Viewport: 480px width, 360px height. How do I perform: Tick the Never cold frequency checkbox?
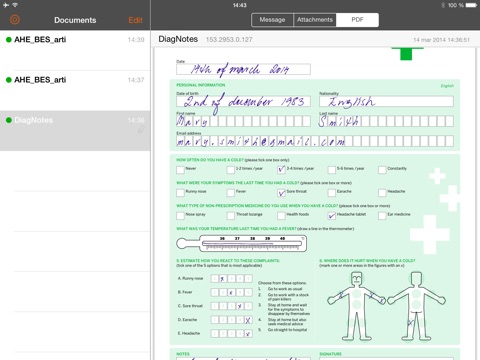tap(180, 170)
